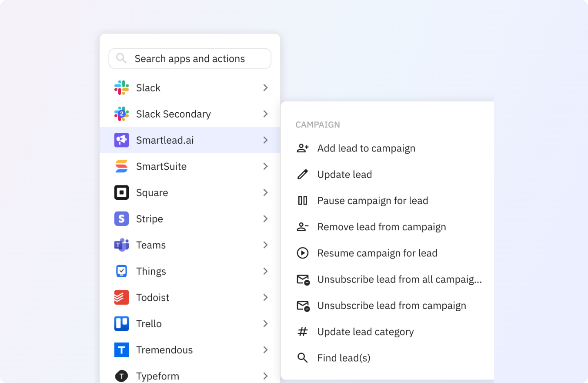Screen dimensions: 588x383
Task: Select the Smartlead.ai app label
Action: pos(165,140)
